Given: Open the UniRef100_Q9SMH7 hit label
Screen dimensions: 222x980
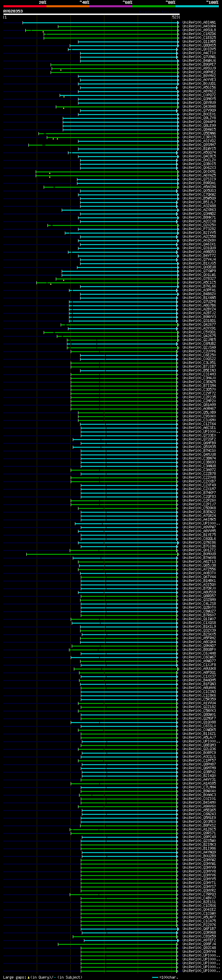Looking at the screenshot, I should 199,145.
